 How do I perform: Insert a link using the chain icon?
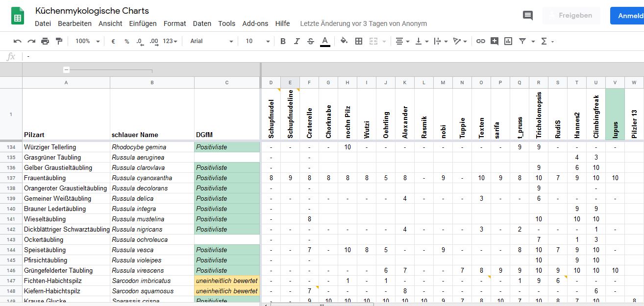click(x=481, y=41)
